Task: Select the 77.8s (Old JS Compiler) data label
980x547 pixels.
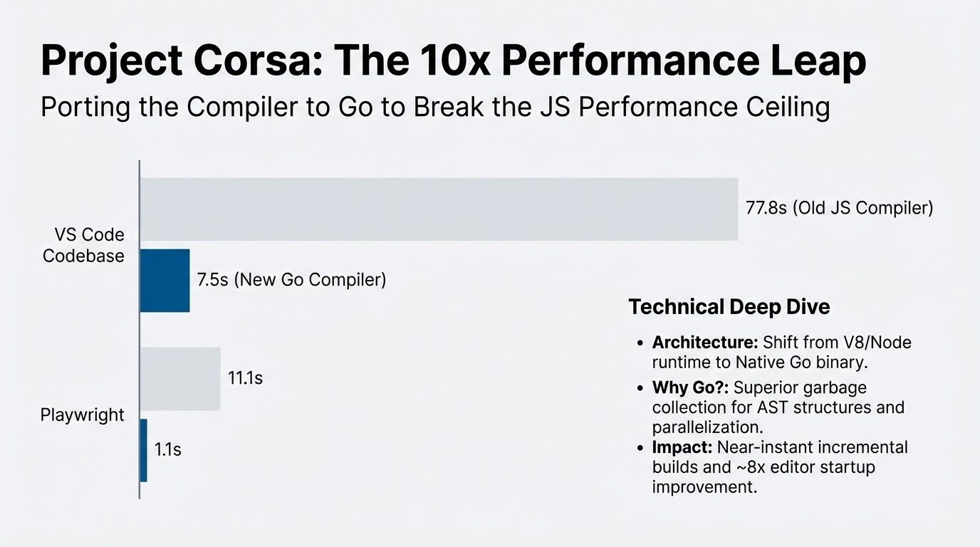Action: click(x=839, y=208)
